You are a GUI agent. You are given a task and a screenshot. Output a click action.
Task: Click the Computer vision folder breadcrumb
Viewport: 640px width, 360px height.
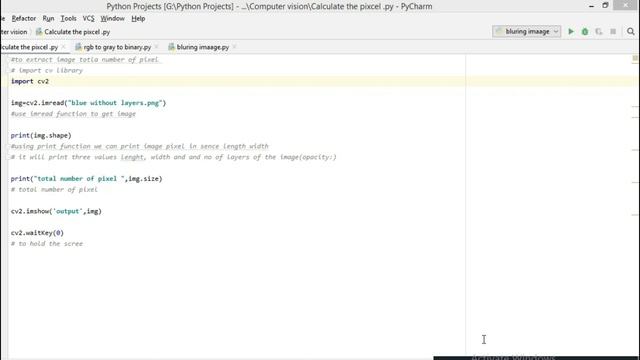13,32
